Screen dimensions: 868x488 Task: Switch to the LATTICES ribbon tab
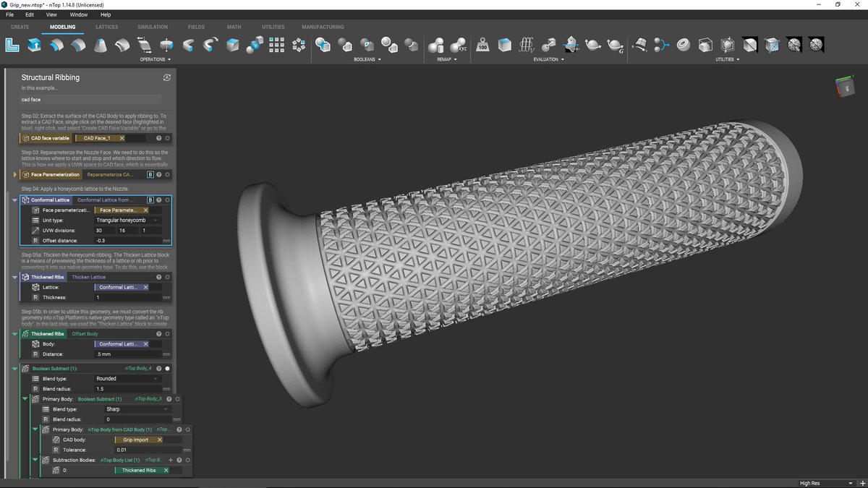click(x=107, y=27)
